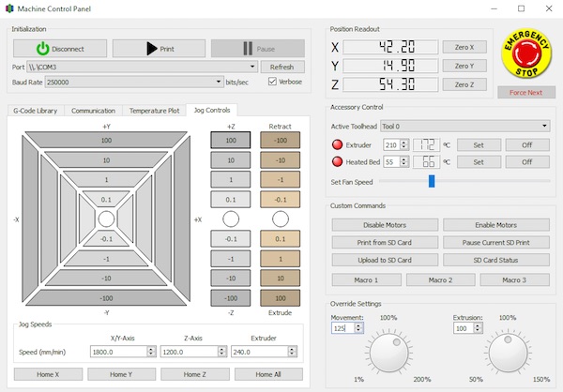Lower Z by 100
This screenshot has height=392, width=563.
[x=231, y=298]
